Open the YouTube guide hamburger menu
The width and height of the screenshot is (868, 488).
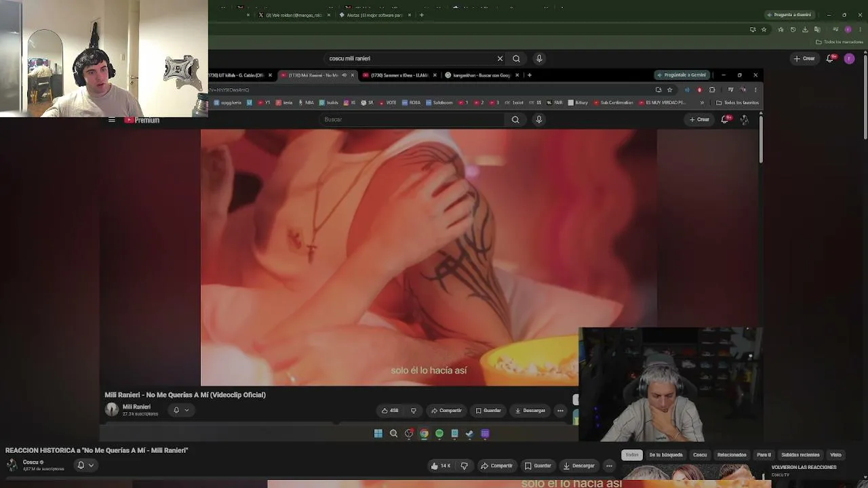[112, 120]
